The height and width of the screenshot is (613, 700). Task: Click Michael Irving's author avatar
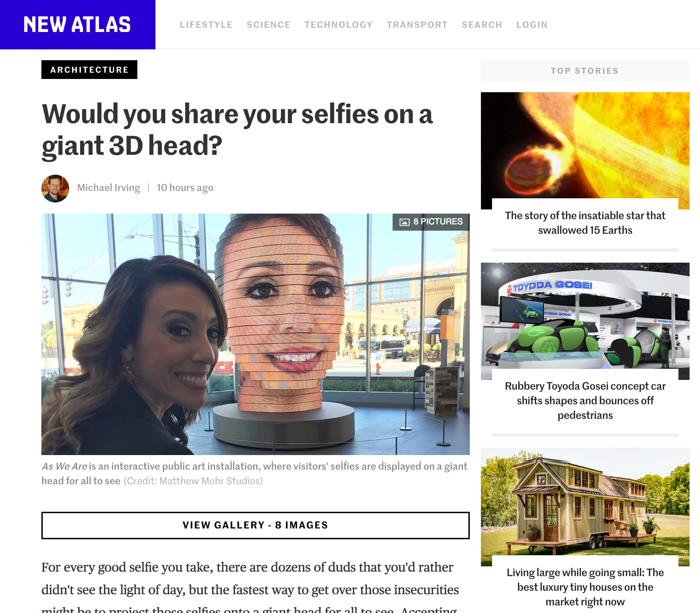(x=55, y=188)
